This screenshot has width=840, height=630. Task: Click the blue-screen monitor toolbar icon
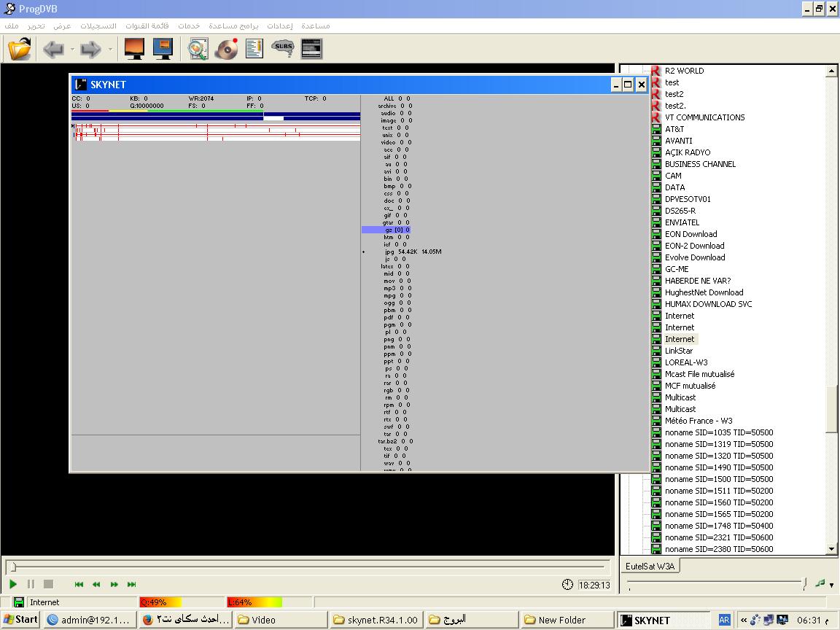pos(163,49)
